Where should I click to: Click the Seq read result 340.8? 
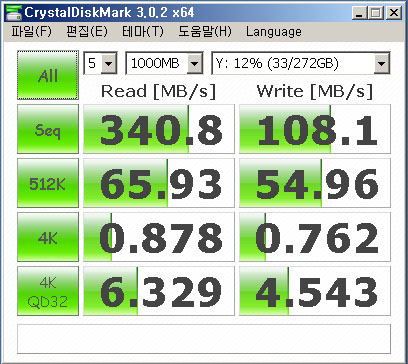click(x=159, y=129)
